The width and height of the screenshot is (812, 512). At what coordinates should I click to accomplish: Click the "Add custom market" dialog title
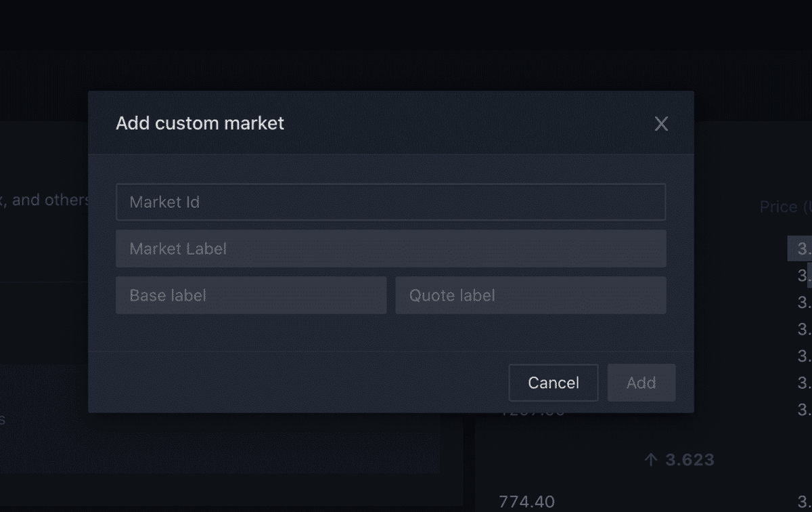pyautogui.click(x=200, y=123)
